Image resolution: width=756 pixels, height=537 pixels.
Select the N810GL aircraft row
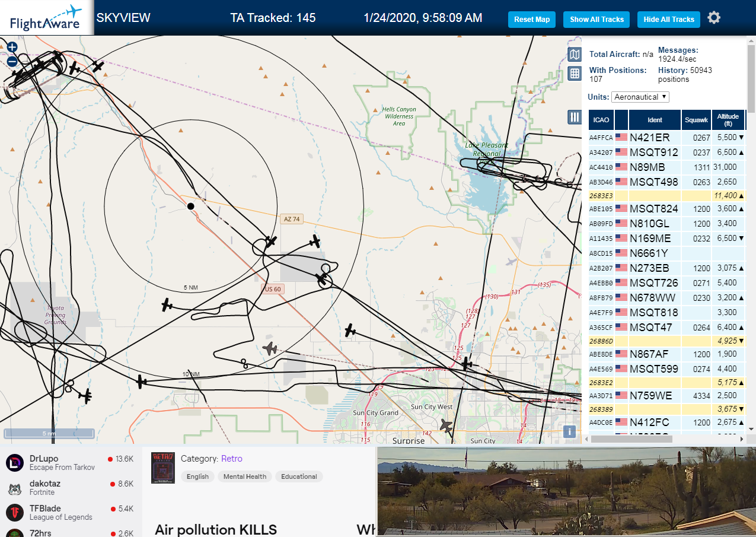click(666, 223)
